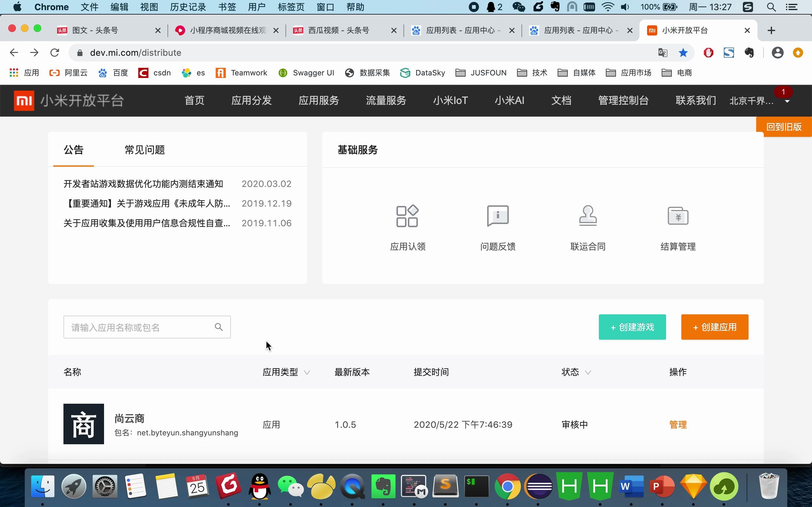Expand the 状态 dropdown filter column
This screenshot has height=507, width=812.
[x=587, y=372]
